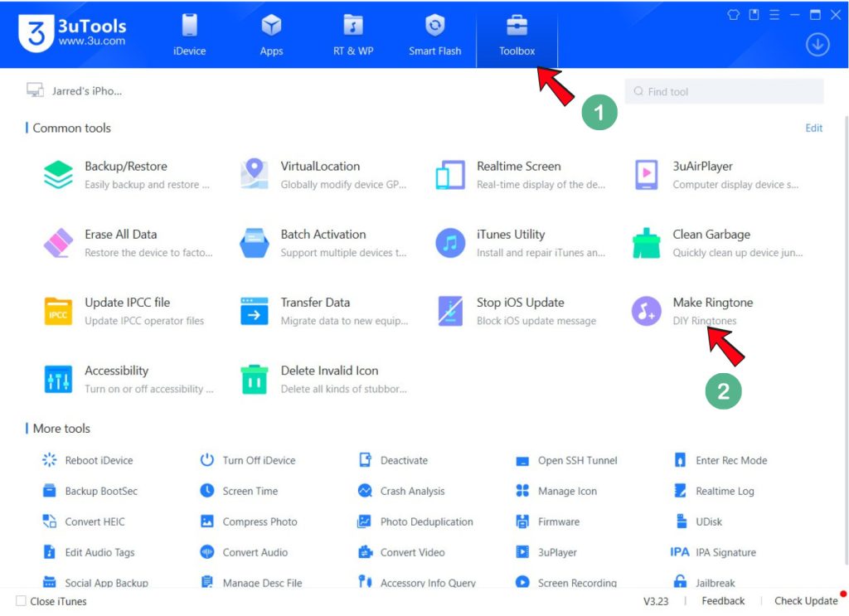Click the V3.23 version text
Image resolution: width=849 pixels, height=616 pixels.
click(656, 601)
